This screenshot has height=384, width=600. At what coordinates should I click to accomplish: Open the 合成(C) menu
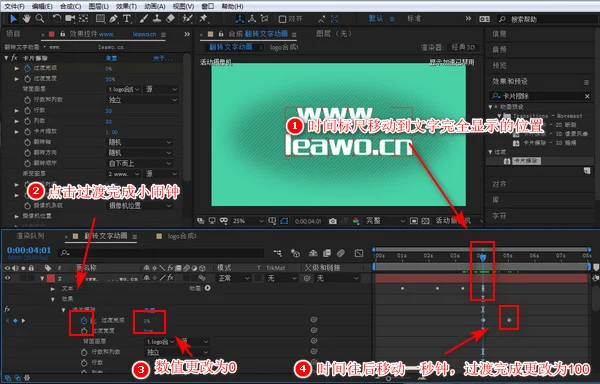click(70, 6)
